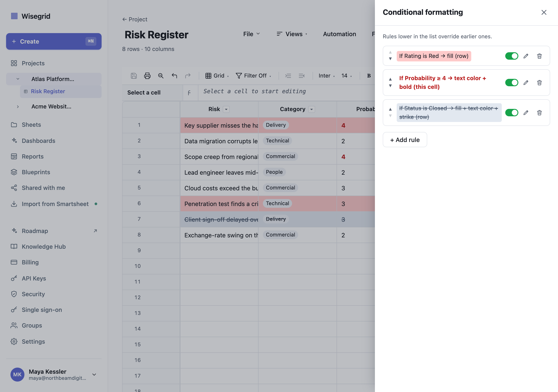558x392 pixels.
Task: Close the Conditional formatting panel
Action: click(544, 12)
